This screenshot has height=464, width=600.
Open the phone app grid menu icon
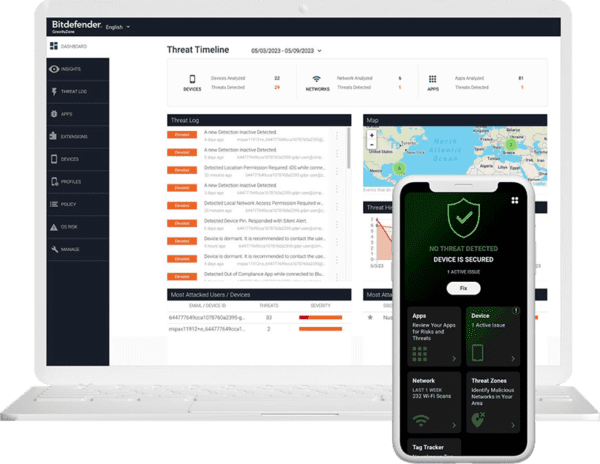(515, 200)
